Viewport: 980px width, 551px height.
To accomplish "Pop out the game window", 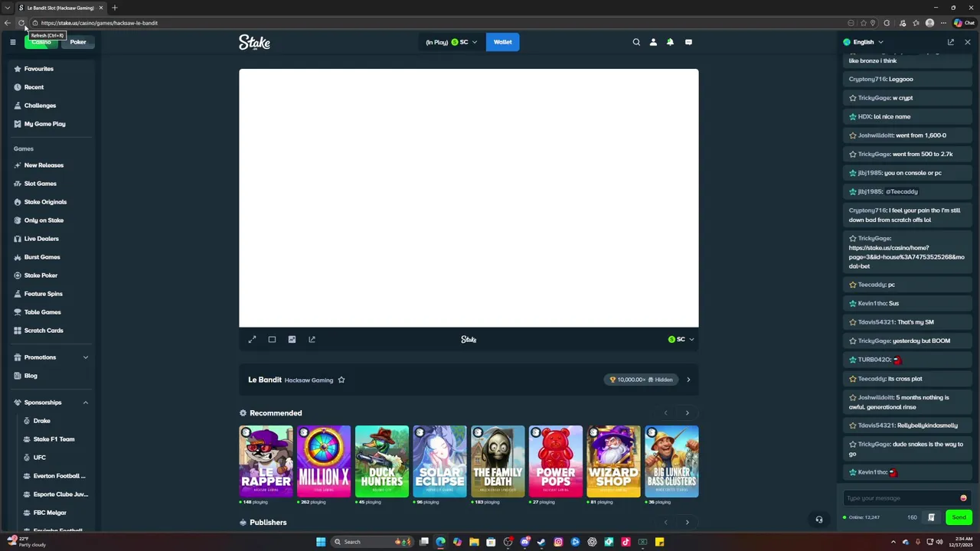I will [x=312, y=339].
